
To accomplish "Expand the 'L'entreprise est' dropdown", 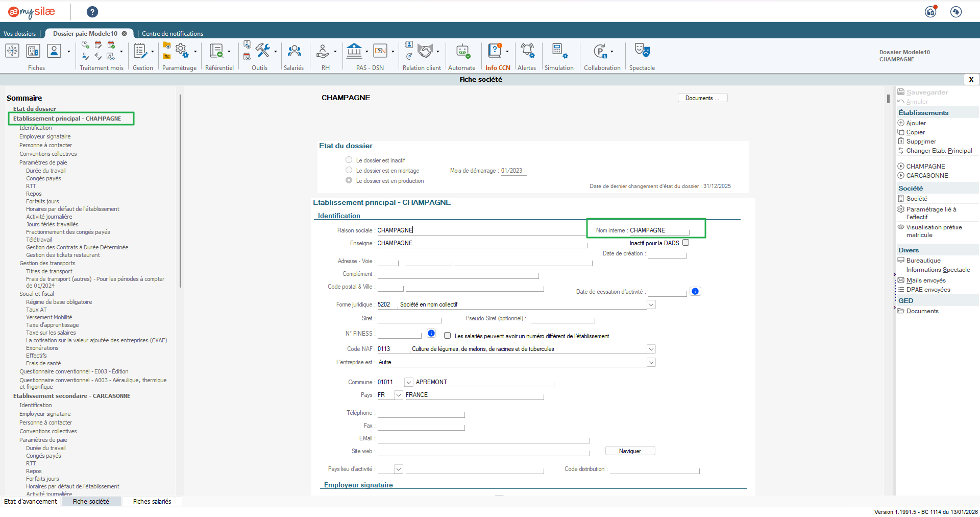I will 651,362.
